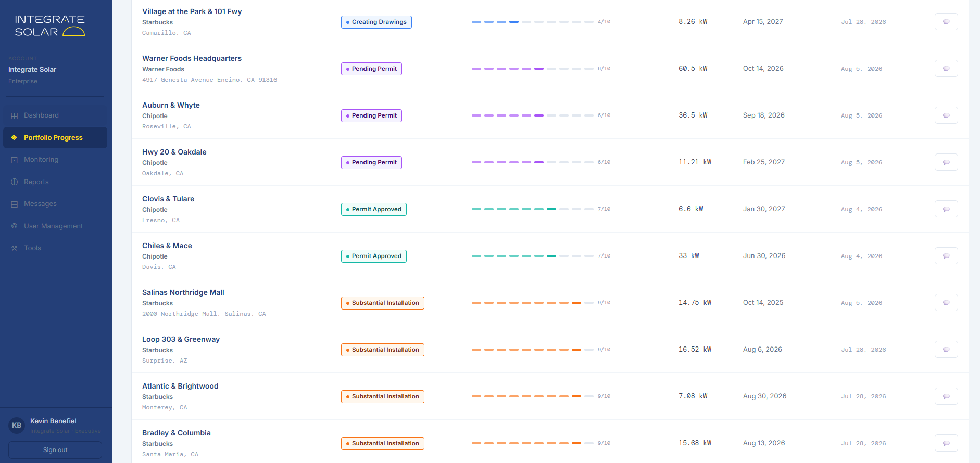Click the Integrate Solar logo
The image size is (980, 463).
pos(49,25)
